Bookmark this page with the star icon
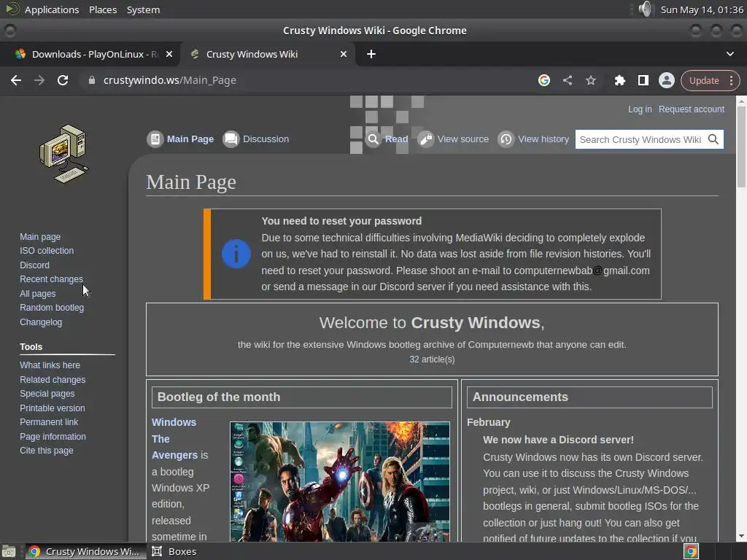 591,80
